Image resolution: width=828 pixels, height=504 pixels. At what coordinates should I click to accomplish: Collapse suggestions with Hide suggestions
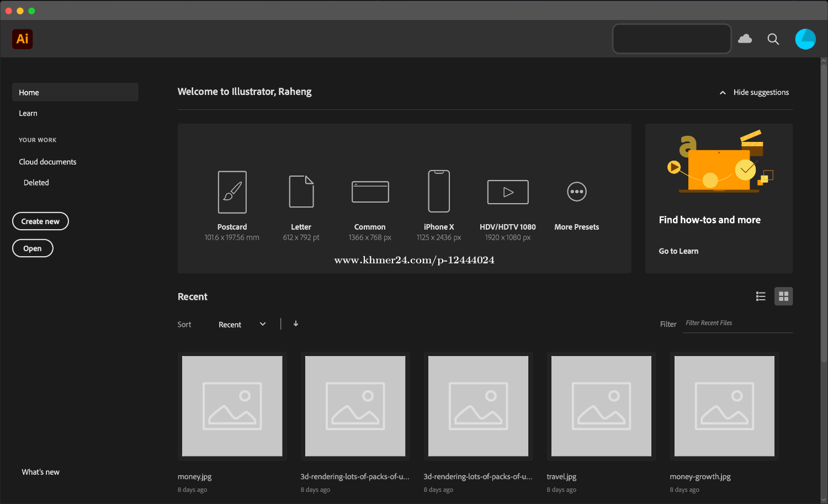coord(755,92)
